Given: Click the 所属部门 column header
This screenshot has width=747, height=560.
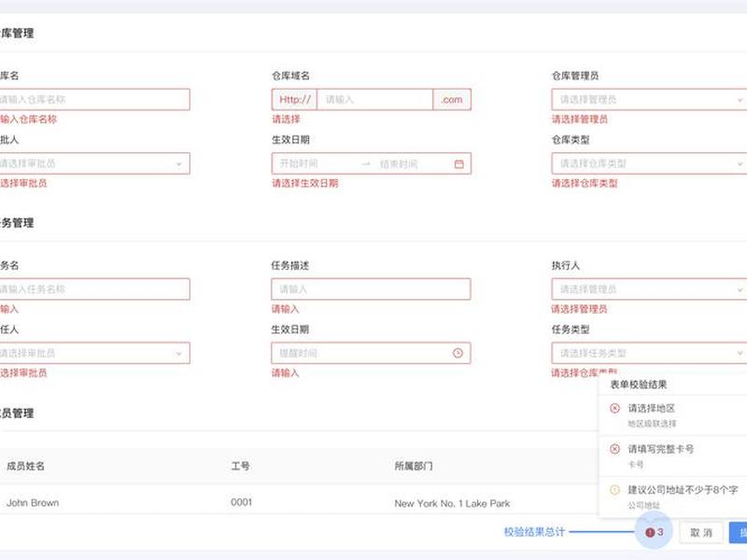Looking at the screenshot, I should pos(414,466).
